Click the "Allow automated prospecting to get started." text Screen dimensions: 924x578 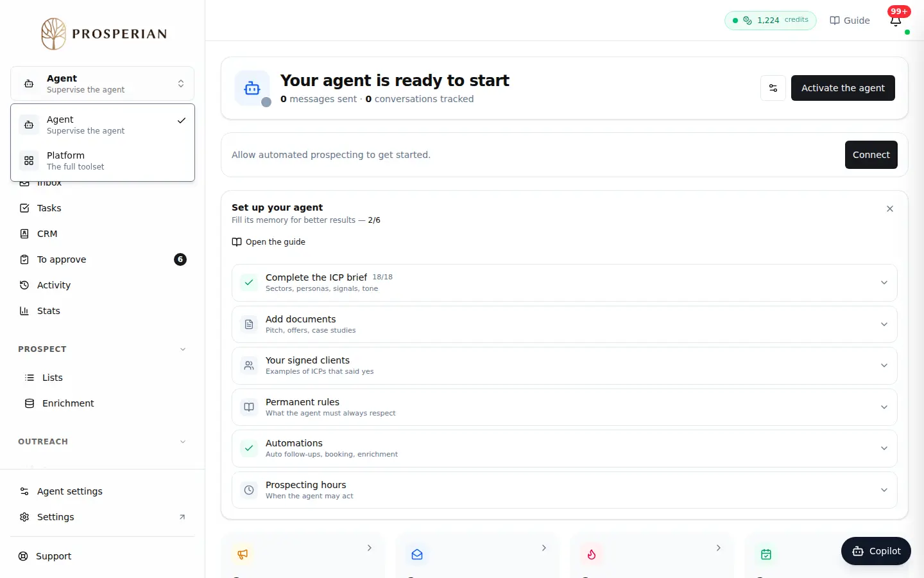(x=331, y=155)
